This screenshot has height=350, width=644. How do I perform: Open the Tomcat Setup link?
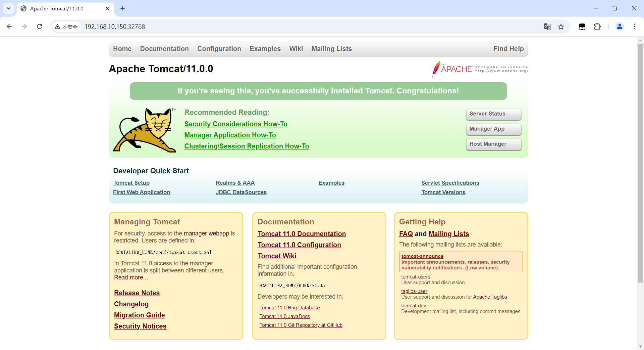click(131, 183)
